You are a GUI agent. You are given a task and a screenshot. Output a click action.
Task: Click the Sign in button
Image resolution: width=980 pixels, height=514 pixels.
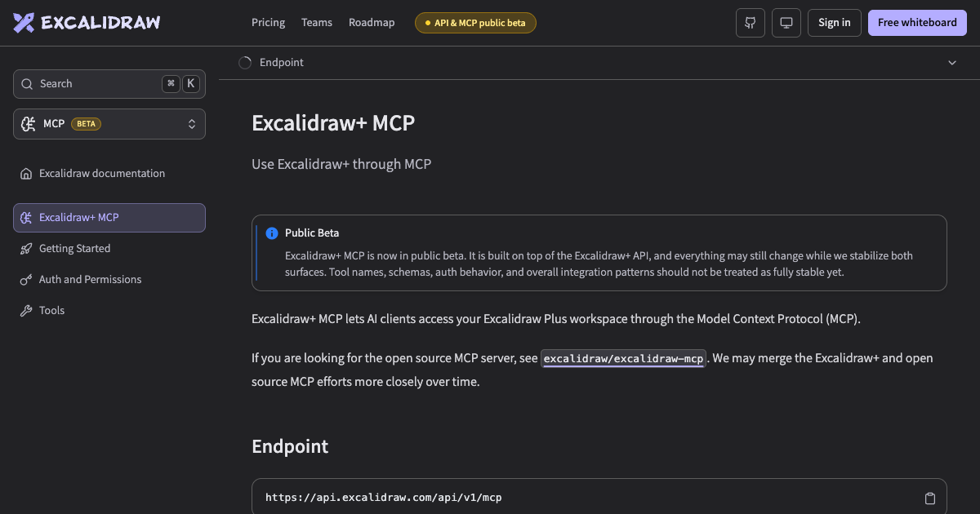click(835, 23)
